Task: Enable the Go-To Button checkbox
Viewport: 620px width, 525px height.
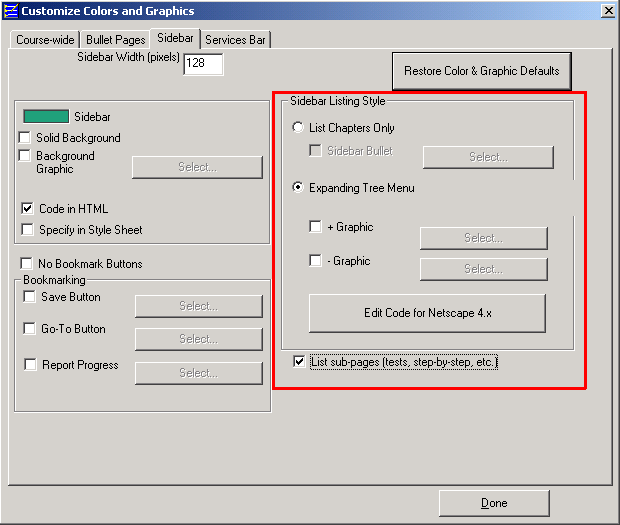Action: (x=30, y=329)
